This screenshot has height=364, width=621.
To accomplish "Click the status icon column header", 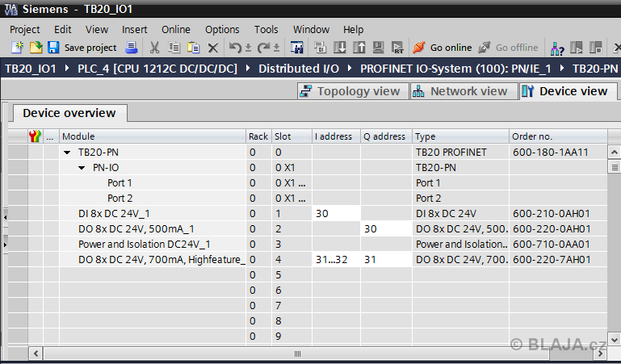I will tap(36, 136).
